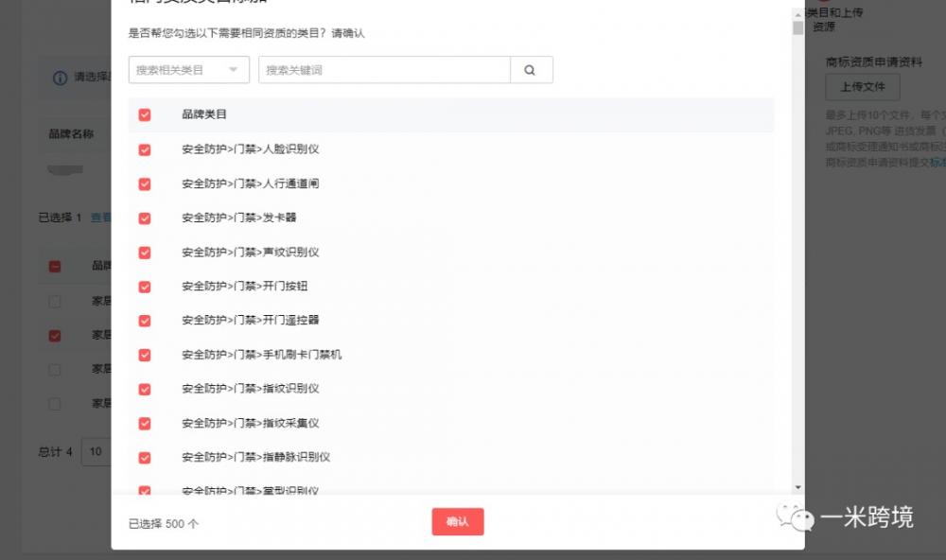Image resolution: width=946 pixels, height=560 pixels.
Task: Toggle the 开门遥控器 checkbox
Action: (x=145, y=321)
